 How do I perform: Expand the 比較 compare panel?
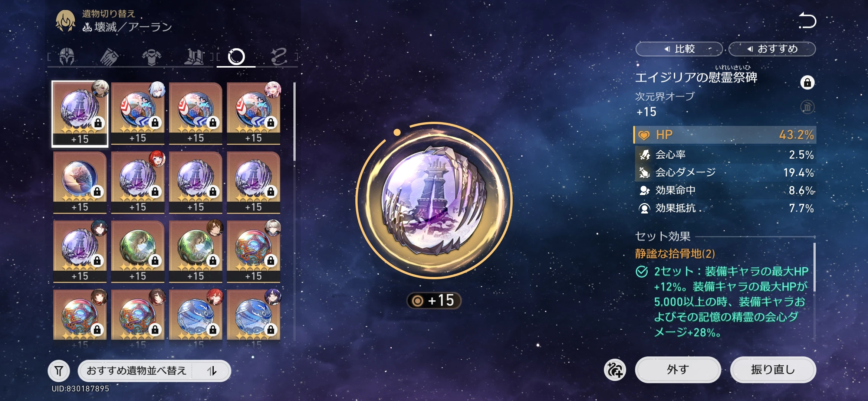(x=679, y=49)
